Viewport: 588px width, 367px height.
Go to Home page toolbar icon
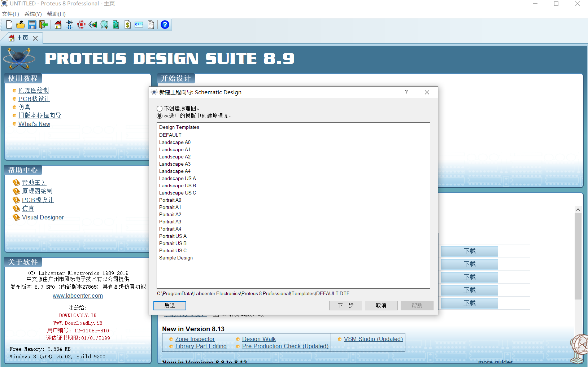click(x=58, y=25)
